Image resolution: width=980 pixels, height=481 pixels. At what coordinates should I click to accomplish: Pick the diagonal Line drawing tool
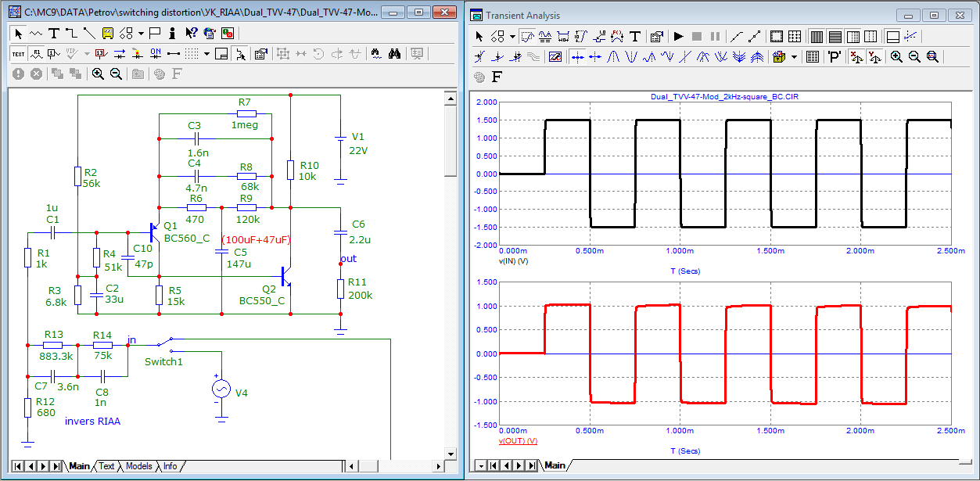89,34
